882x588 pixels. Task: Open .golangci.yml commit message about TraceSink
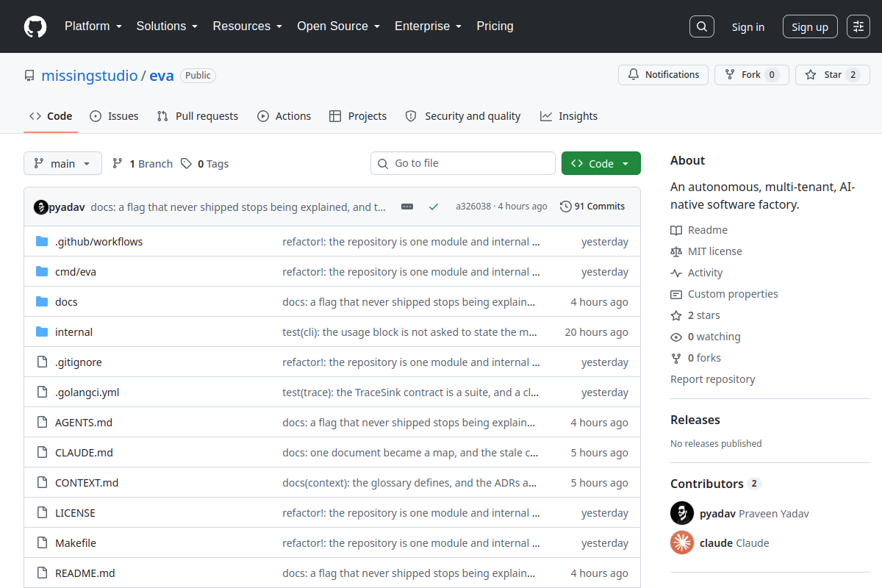(x=411, y=392)
